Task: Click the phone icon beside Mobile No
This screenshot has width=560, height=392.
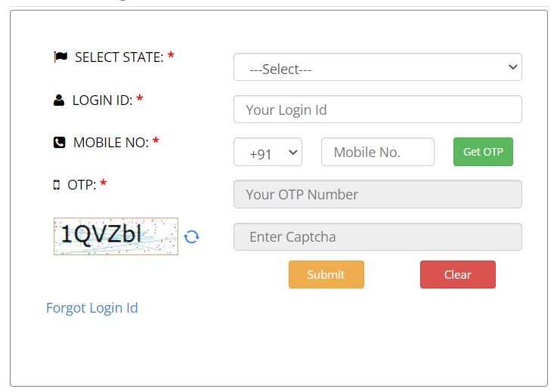Action: (60, 142)
